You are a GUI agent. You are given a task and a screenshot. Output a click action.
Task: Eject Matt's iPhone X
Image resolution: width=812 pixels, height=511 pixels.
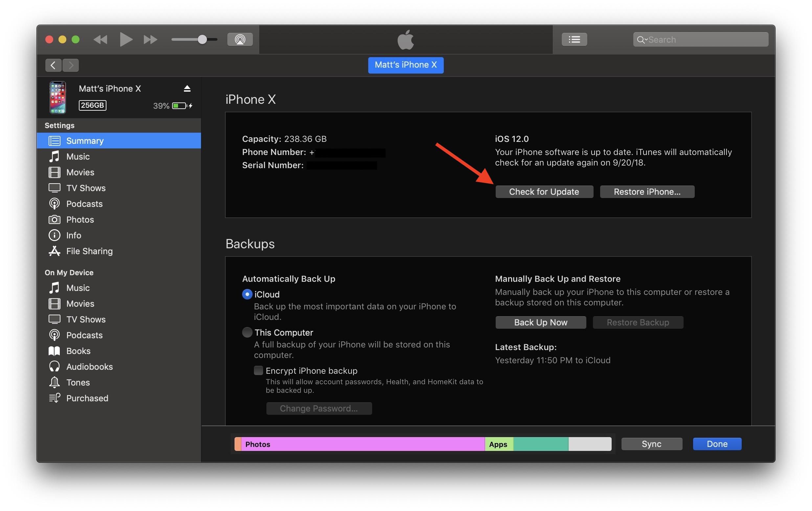187,88
